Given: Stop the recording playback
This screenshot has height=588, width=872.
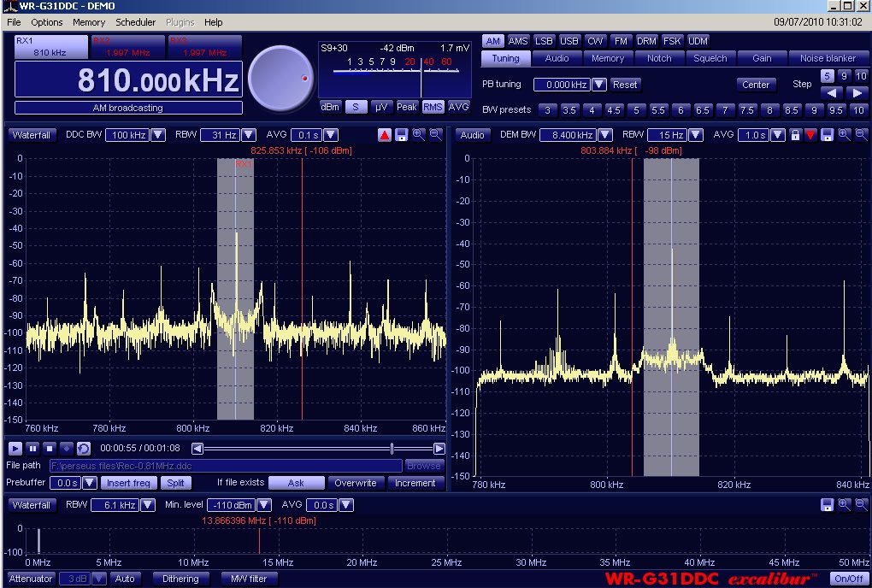Looking at the screenshot, I should click(x=50, y=448).
